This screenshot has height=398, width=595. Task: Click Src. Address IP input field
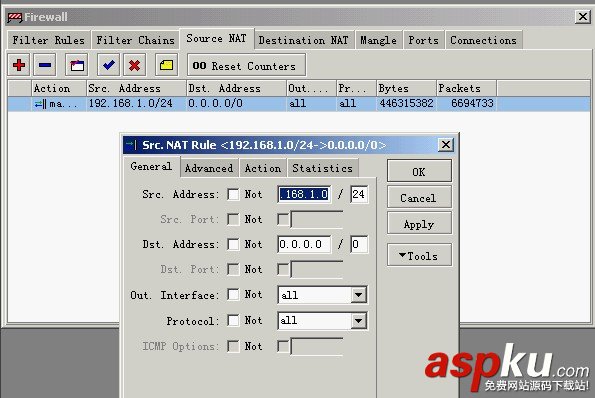[304, 195]
